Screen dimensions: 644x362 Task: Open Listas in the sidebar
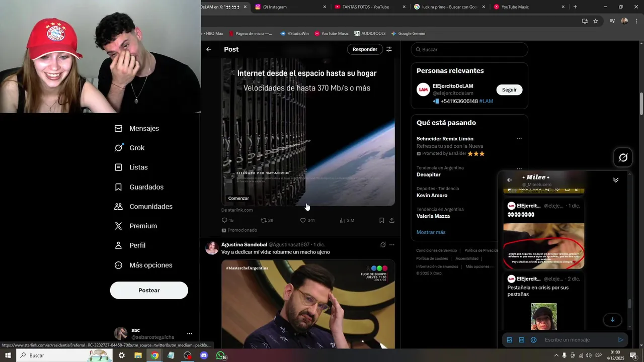(131, 167)
